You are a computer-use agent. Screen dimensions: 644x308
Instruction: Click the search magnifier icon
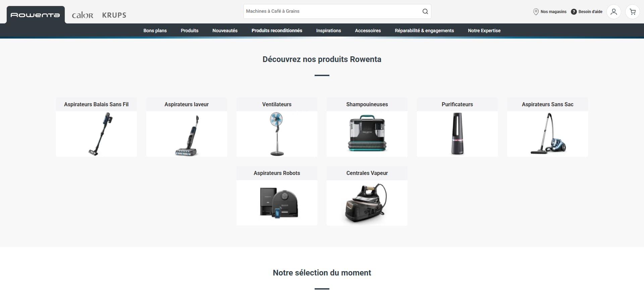click(x=425, y=11)
